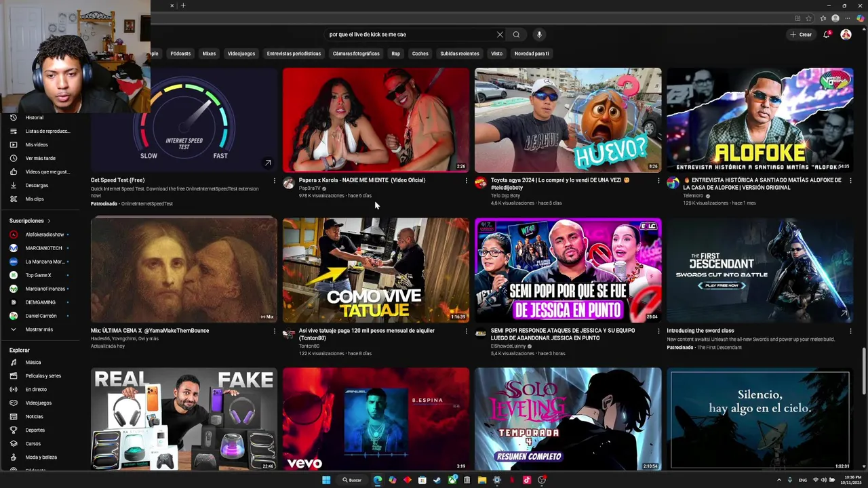Screen dimensions: 868x488
Task: Open Alofokeradioshow subscription channel
Action: [39, 235]
